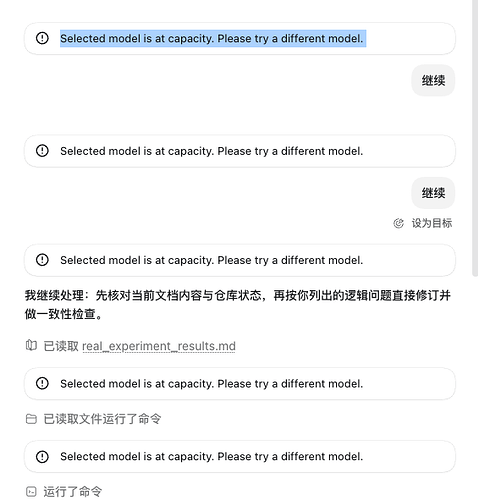Click the folder icon beside 已读取文件运行了命令

[31, 419]
